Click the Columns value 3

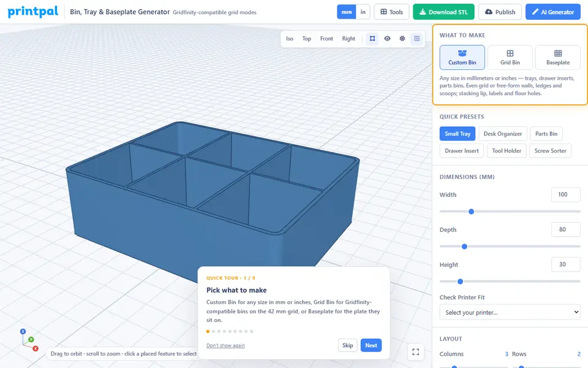(x=507, y=354)
